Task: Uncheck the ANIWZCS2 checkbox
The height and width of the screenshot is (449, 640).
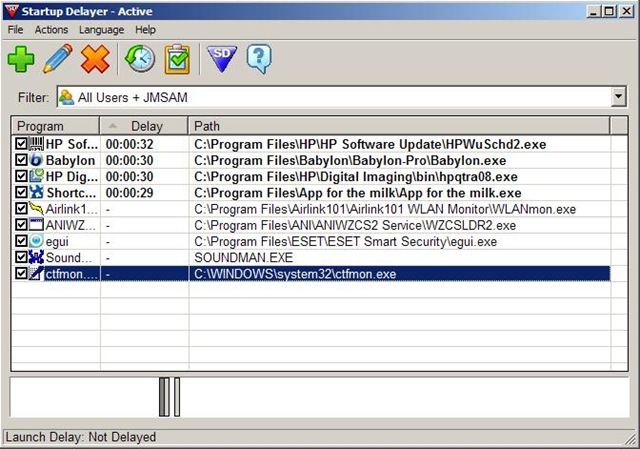Action: tap(21, 225)
